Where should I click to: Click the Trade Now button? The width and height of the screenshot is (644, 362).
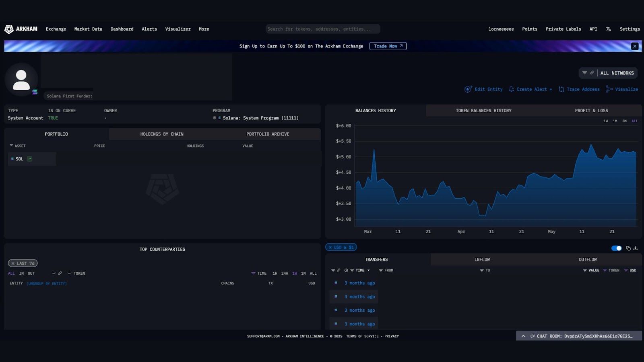(x=388, y=46)
